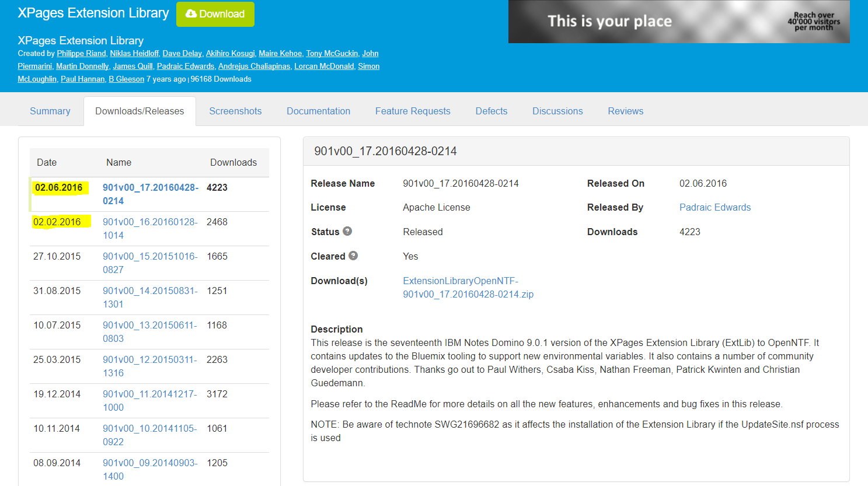
Task: Open Niklas Heidloff author link
Action: (134, 53)
